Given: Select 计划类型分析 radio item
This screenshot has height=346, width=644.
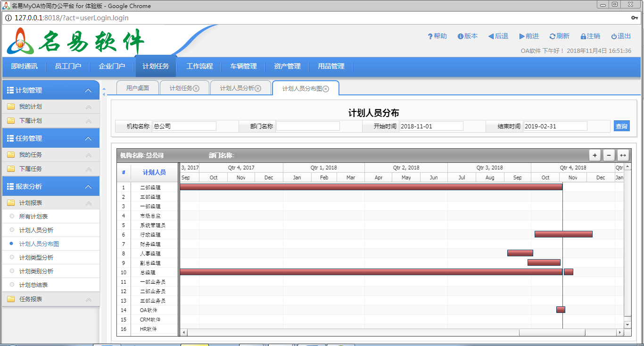Looking at the screenshot, I should pos(12,257).
